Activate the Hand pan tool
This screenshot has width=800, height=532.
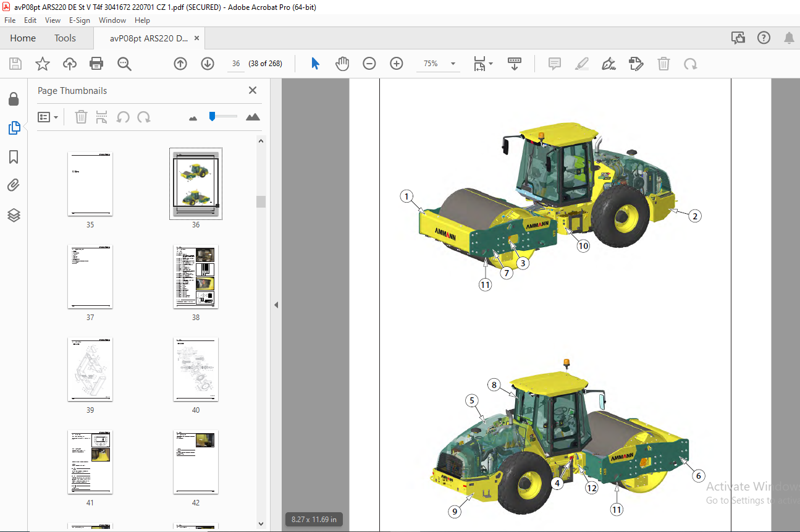[x=342, y=64]
